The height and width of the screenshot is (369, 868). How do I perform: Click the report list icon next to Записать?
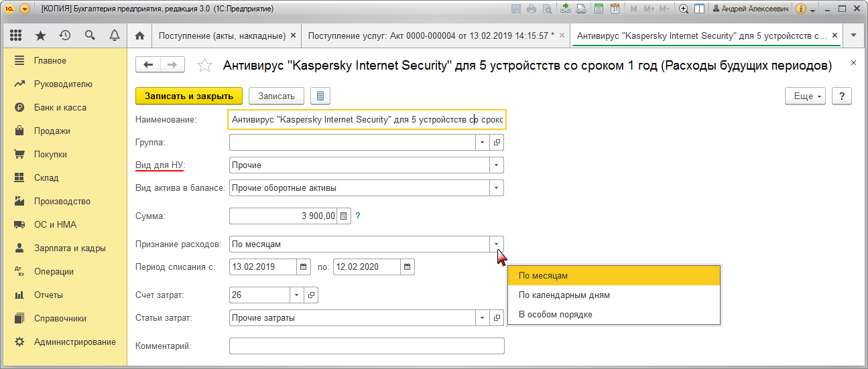[320, 96]
